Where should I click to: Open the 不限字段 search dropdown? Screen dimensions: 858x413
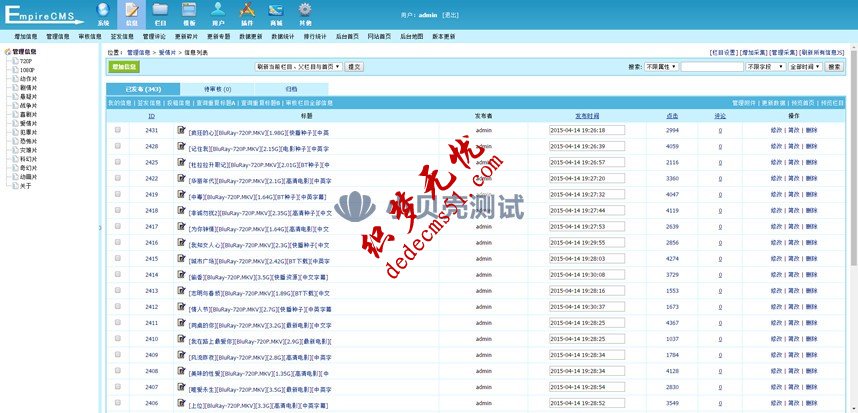click(766, 66)
